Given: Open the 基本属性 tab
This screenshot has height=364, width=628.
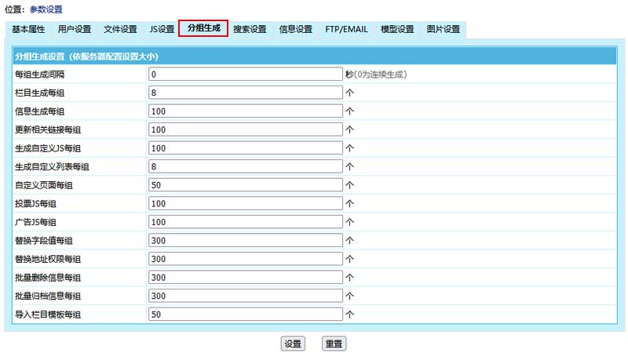Looking at the screenshot, I should point(28,30).
